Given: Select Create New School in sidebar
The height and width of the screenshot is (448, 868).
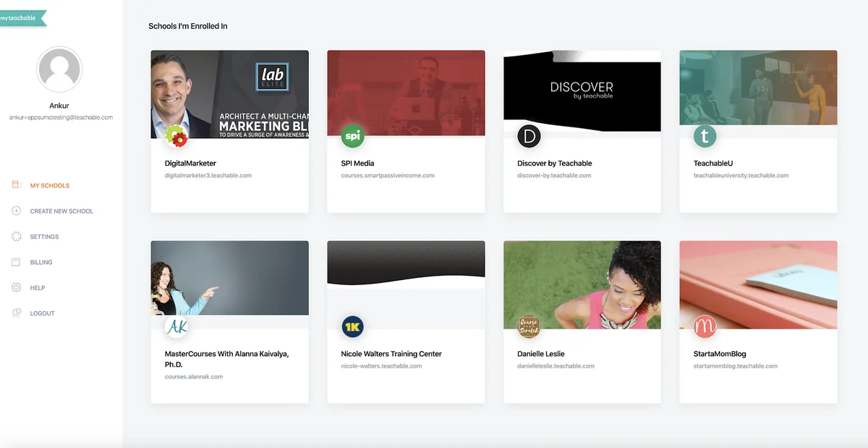Looking at the screenshot, I should point(61,211).
